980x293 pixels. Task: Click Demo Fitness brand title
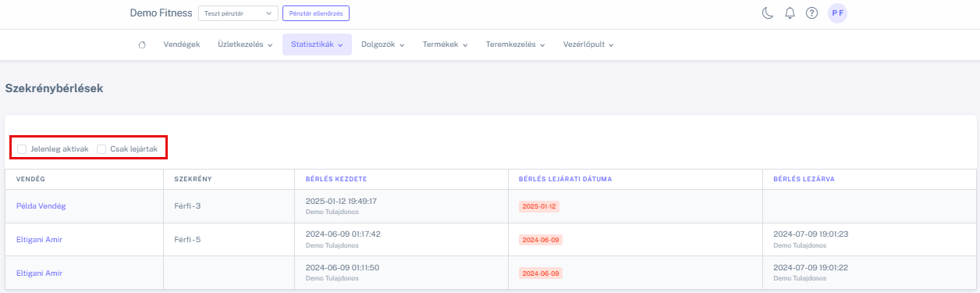coord(161,13)
